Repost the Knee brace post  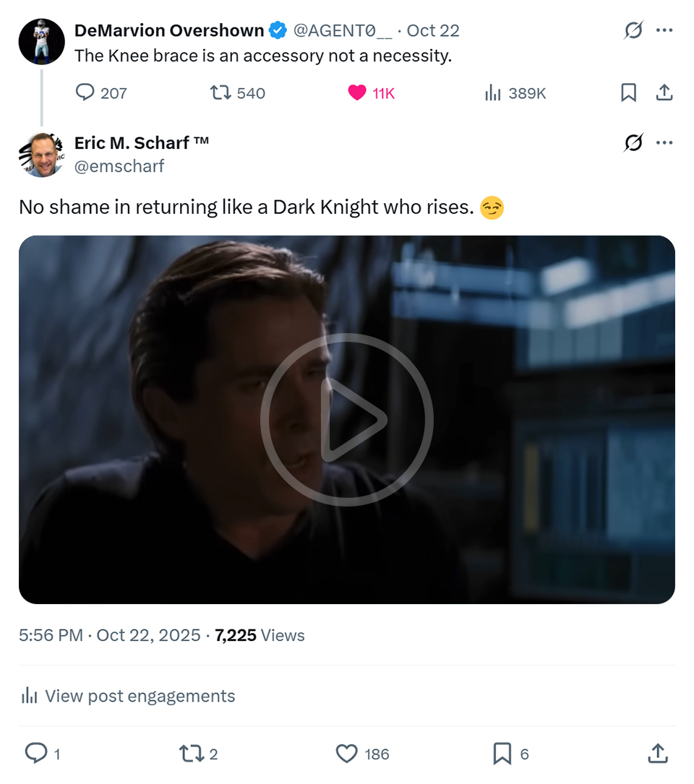[x=218, y=93]
